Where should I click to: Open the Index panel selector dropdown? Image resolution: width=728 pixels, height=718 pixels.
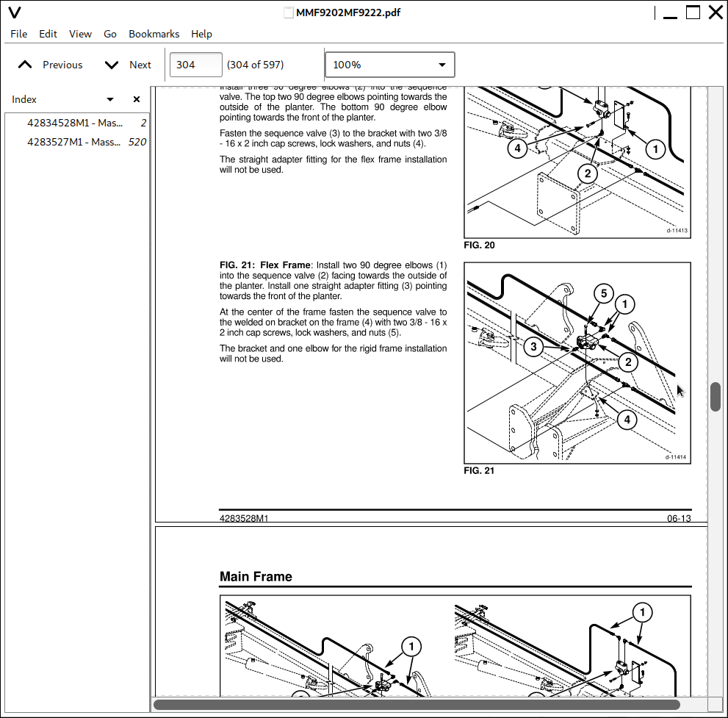coord(110,99)
